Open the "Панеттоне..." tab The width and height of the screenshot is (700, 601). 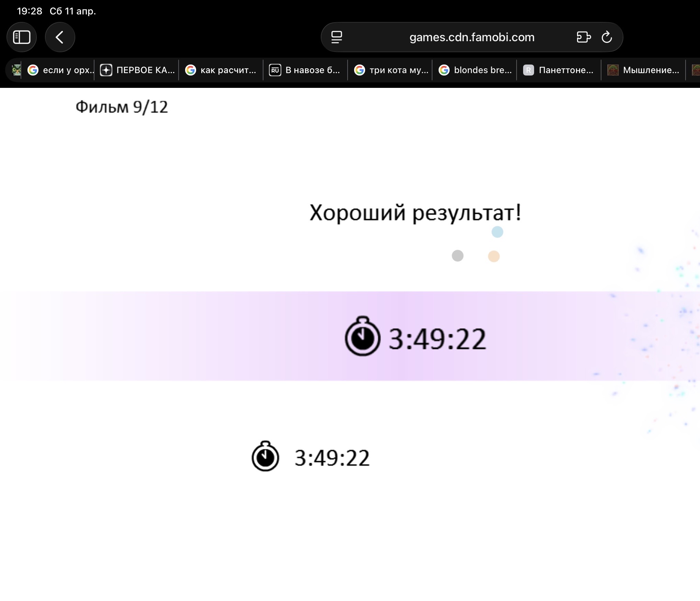tap(559, 70)
